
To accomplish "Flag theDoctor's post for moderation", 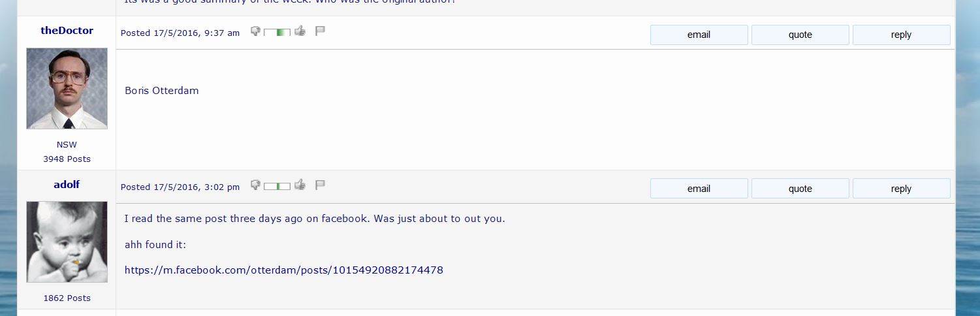I will pyautogui.click(x=320, y=31).
